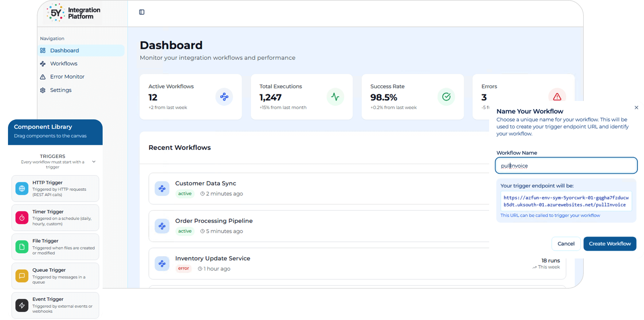Viewport: 644px width, 320px height.
Task: Click the HTTP Trigger globe icon
Action: pos(22,189)
